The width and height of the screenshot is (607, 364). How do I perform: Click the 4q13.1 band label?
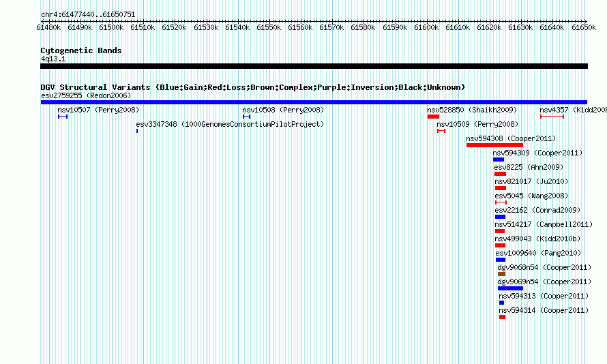53,59
